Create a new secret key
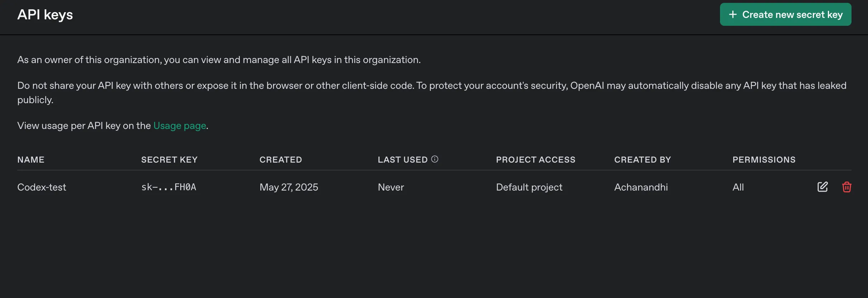This screenshot has width=868, height=298. coord(786,14)
